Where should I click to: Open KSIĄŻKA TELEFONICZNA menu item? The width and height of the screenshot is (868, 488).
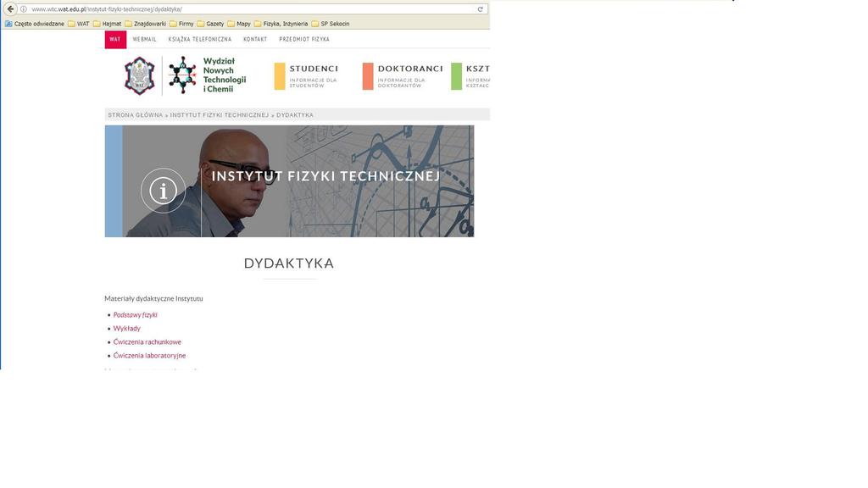200,39
